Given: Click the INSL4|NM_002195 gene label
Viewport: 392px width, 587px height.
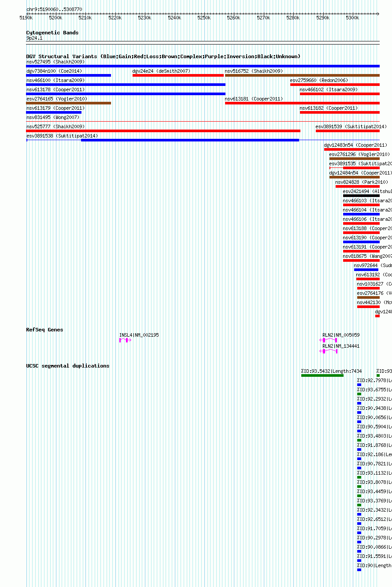Looking at the screenshot, I should [139, 335].
